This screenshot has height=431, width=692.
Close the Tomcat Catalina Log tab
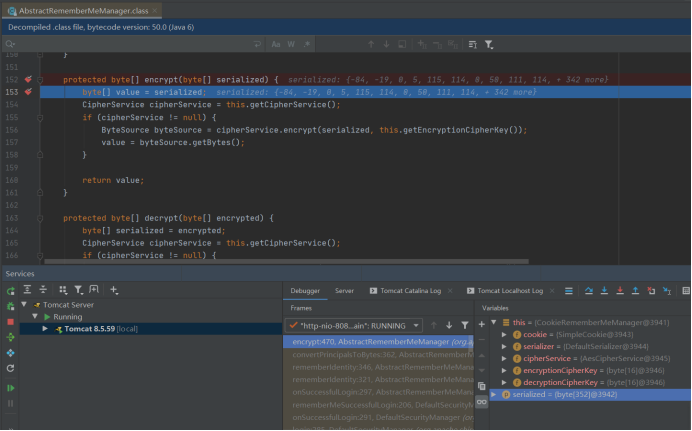click(450, 291)
